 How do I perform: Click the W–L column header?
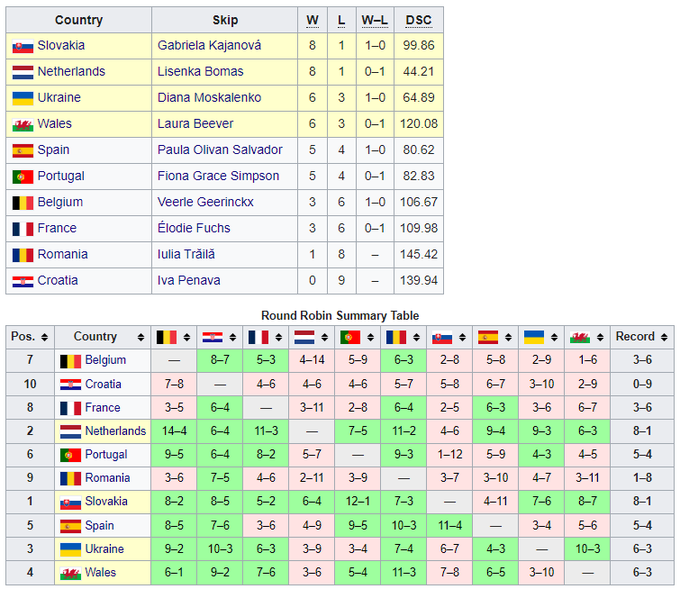pyautogui.click(x=374, y=20)
